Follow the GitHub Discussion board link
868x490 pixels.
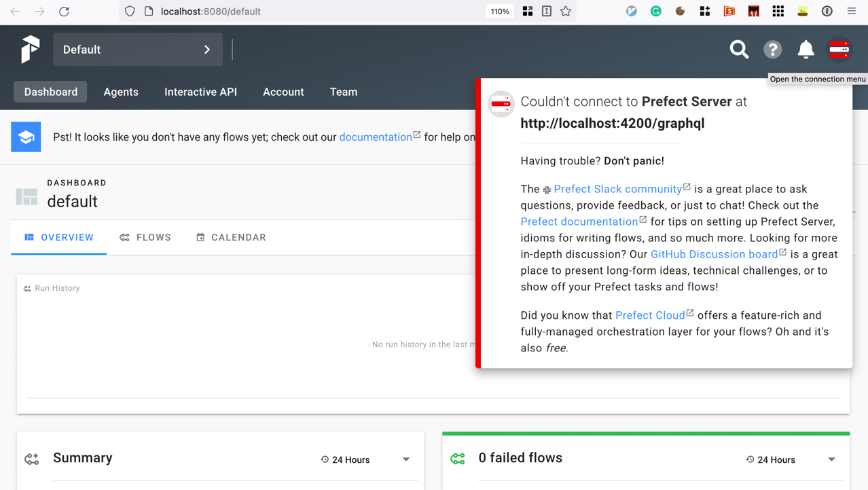coord(714,254)
